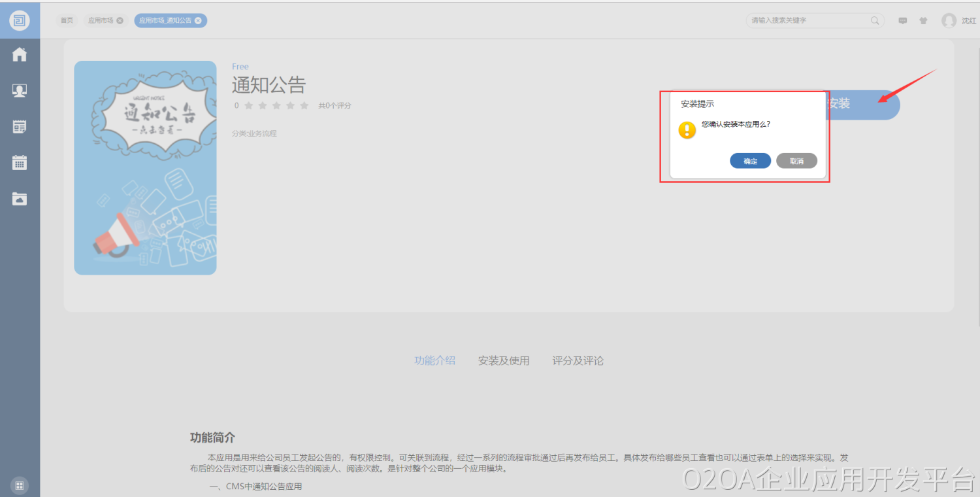Open the calendar icon in the sidebar
980x497 pixels.
(x=20, y=163)
